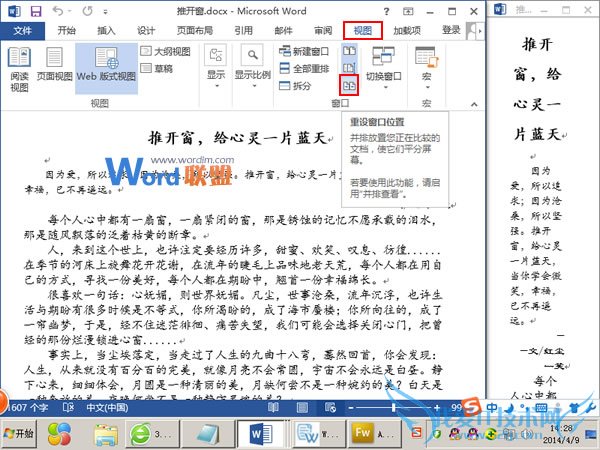Open the quick access toolbar customize arrow
This screenshot has height=450, width=600.
click(105, 12)
